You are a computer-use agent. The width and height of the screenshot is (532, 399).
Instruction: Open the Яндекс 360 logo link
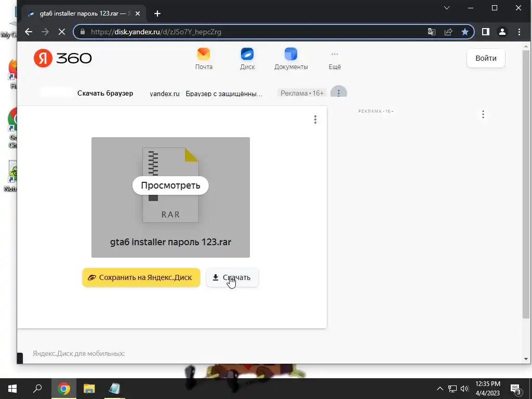(x=62, y=58)
